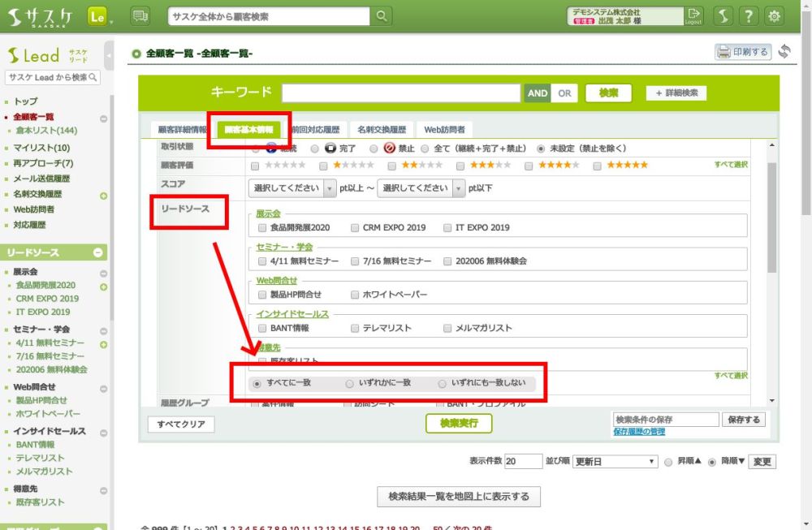Open the 並び順 更新日 dropdown
The image size is (812, 530).
(x=615, y=462)
